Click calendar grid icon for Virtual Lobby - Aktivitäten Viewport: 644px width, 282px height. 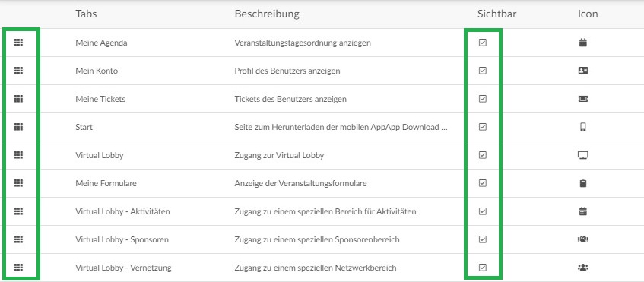click(x=583, y=211)
